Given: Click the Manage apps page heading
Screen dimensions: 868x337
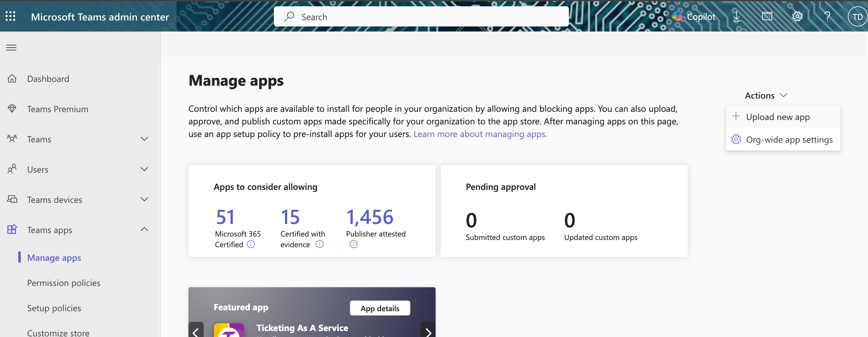Looking at the screenshot, I should click(x=236, y=80).
